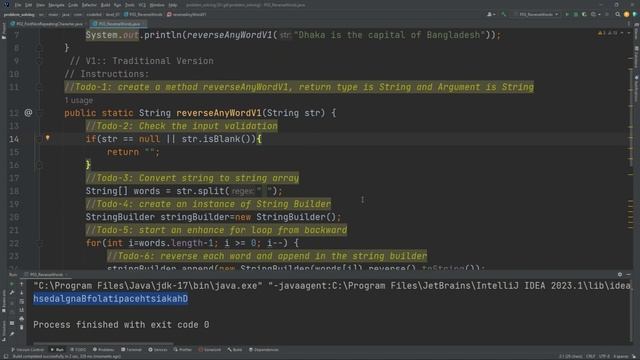Open the Code menu
The height and width of the screenshot is (360, 640).
pyautogui.click(x=73, y=5)
